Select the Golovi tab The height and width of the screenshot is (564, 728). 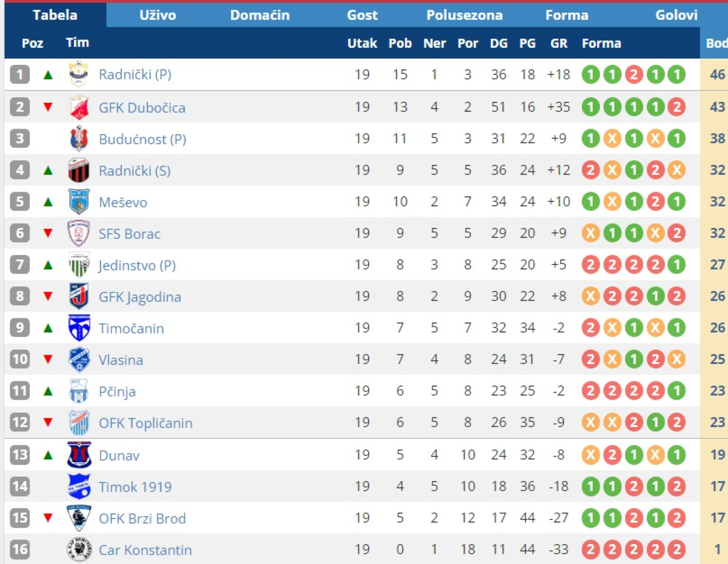[676, 15]
